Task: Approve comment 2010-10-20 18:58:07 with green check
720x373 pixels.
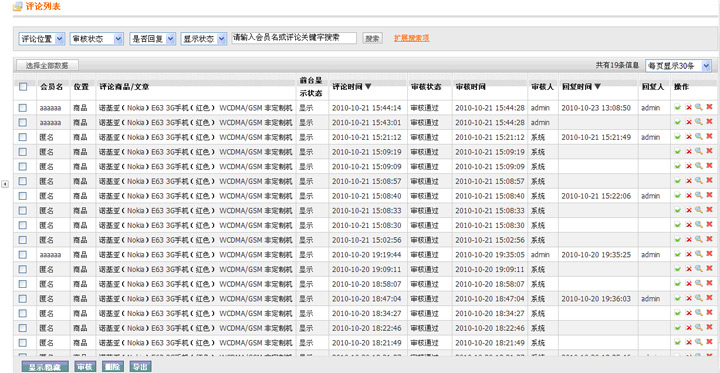Action: pyautogui.click(x=678, y=284)
